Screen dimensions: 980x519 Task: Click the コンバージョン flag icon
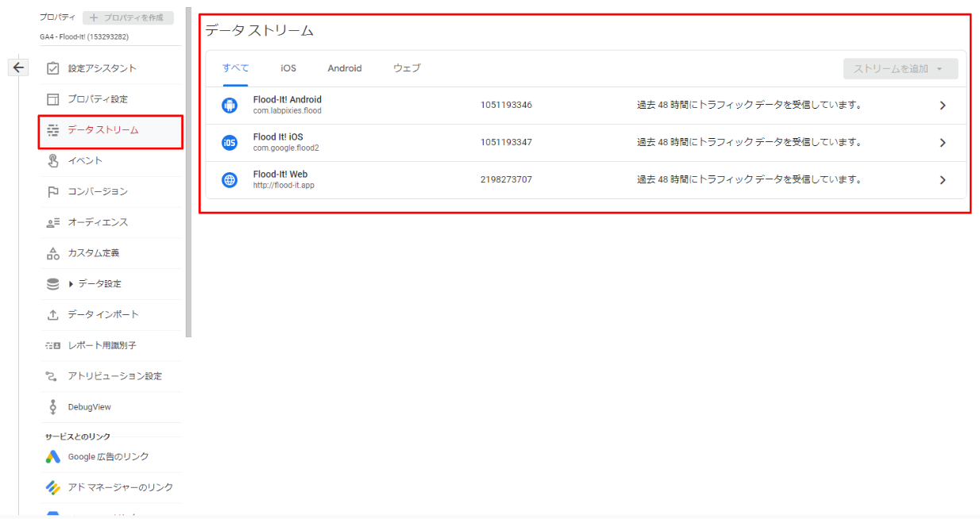(x=53, y=191)
